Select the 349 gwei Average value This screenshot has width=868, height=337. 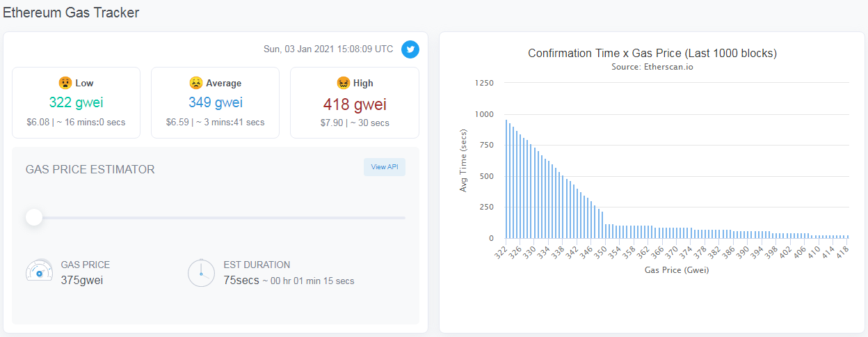tap(216, 103)
